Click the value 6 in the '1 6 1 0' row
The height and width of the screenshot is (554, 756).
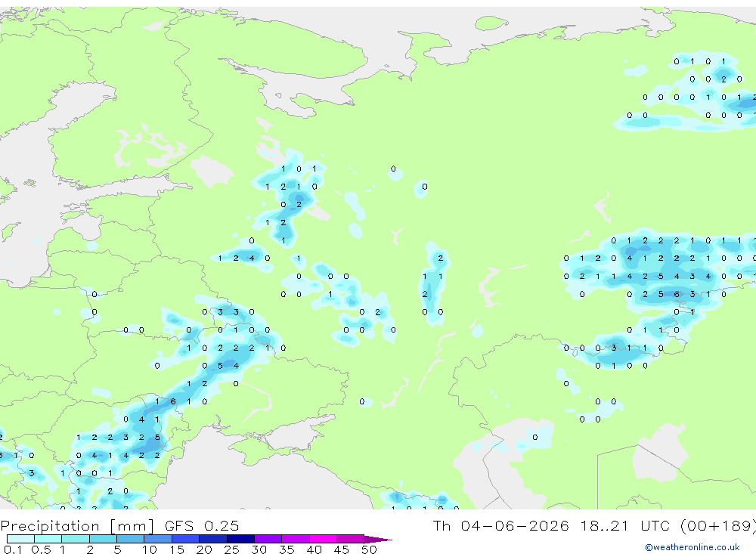click(x=172, y=401)
